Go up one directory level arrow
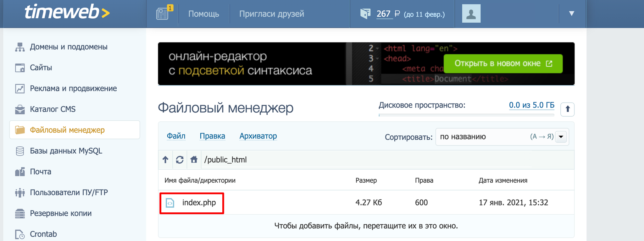Viewport: 644px width, 241px height. point(165,160)
